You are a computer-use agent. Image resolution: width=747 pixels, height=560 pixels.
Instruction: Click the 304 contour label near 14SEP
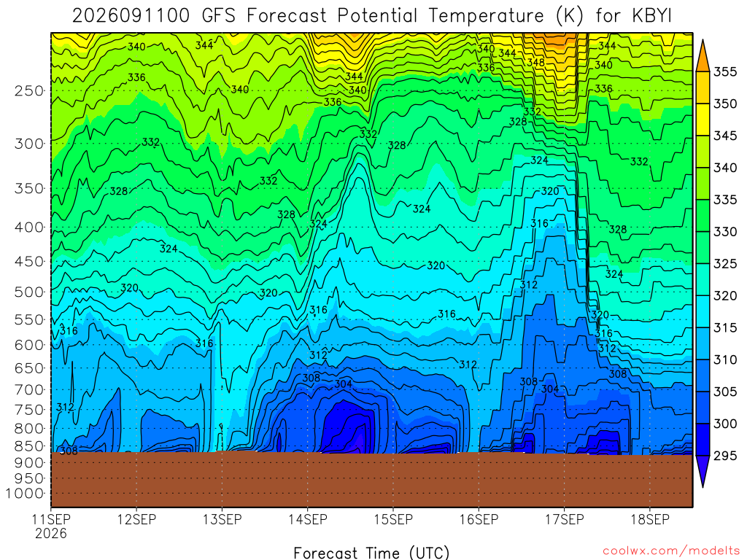[343, 384]
